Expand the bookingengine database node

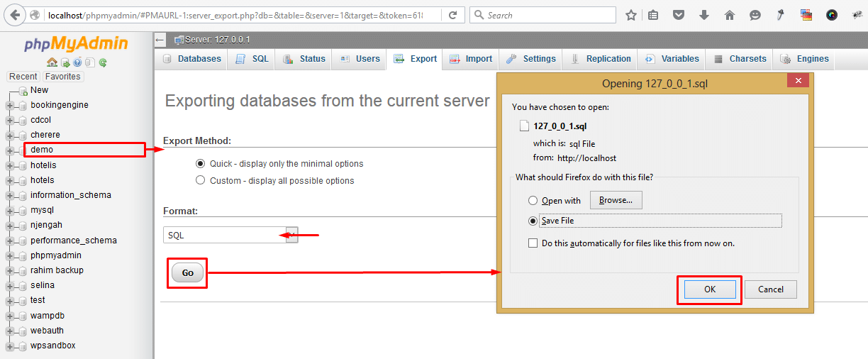pyautogui.click(x=10, y=106)
